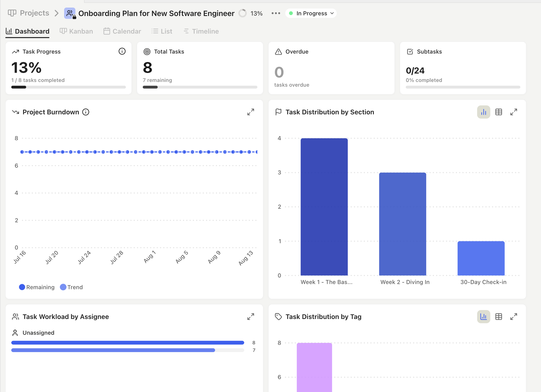541x392 pixels.
Task: Click breadcrumb chevron after Projects
Action: click(57, 13)
